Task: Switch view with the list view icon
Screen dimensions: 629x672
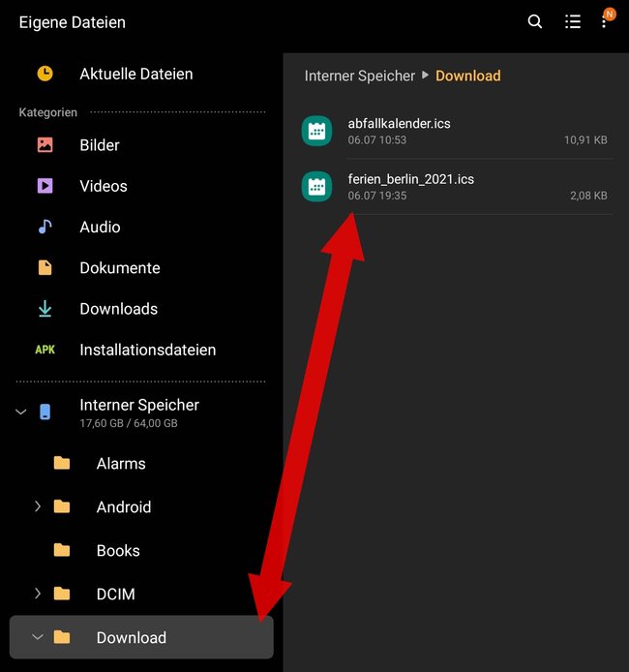Action: tap(573, 21)
